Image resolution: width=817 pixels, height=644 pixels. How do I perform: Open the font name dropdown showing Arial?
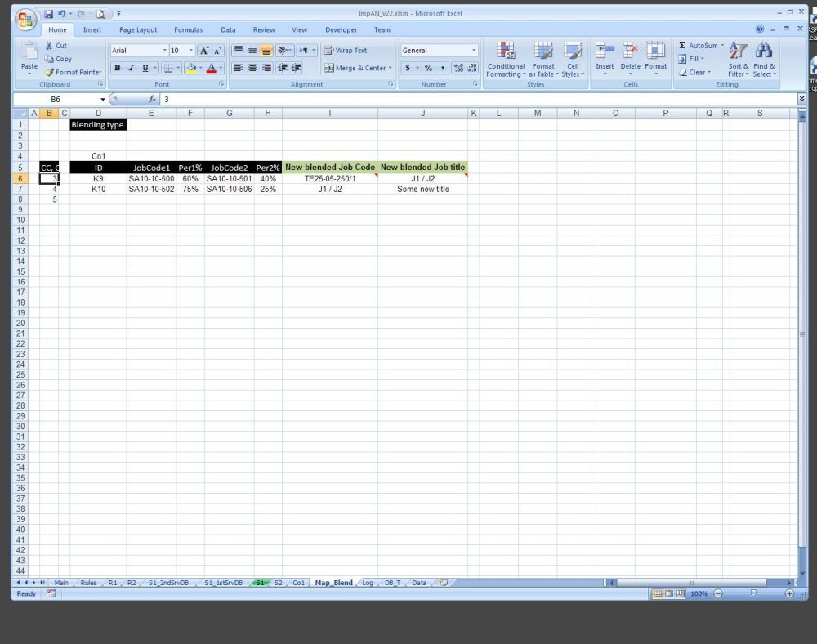164,51
